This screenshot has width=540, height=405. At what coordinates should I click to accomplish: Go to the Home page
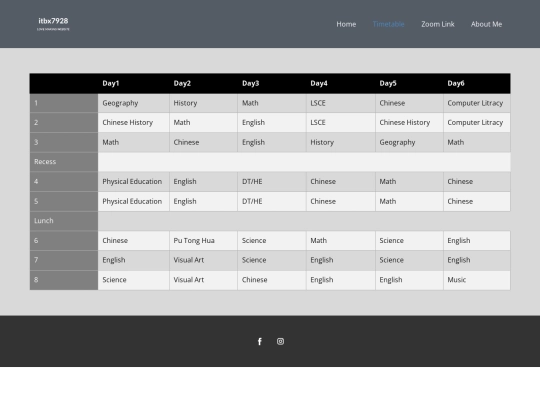(346, 24)
